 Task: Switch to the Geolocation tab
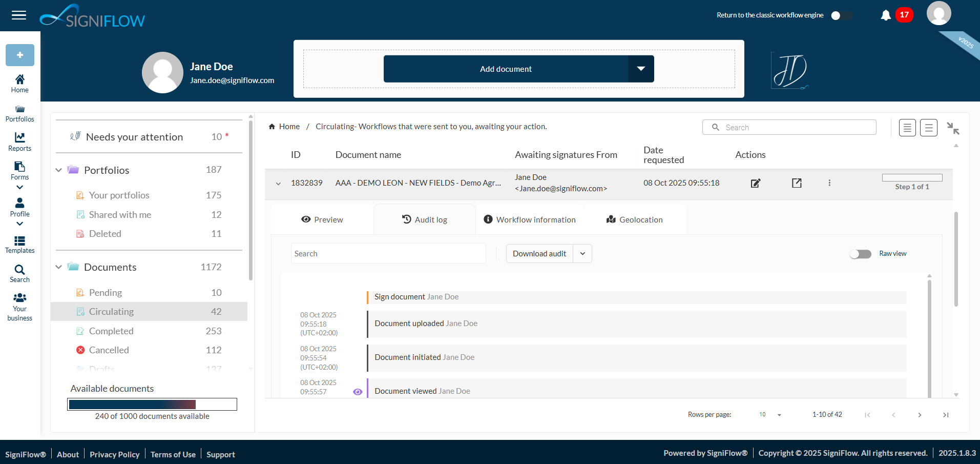coord(634,219)
